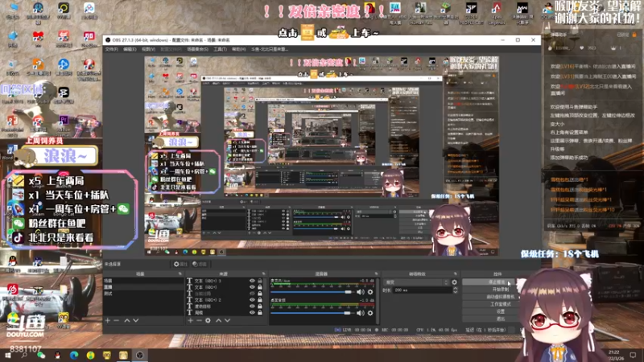Viewport: 644px width, 362px height.
Task: Select the 文本 (GDI+) 3 source row
Action: click(x=225, y=281)
